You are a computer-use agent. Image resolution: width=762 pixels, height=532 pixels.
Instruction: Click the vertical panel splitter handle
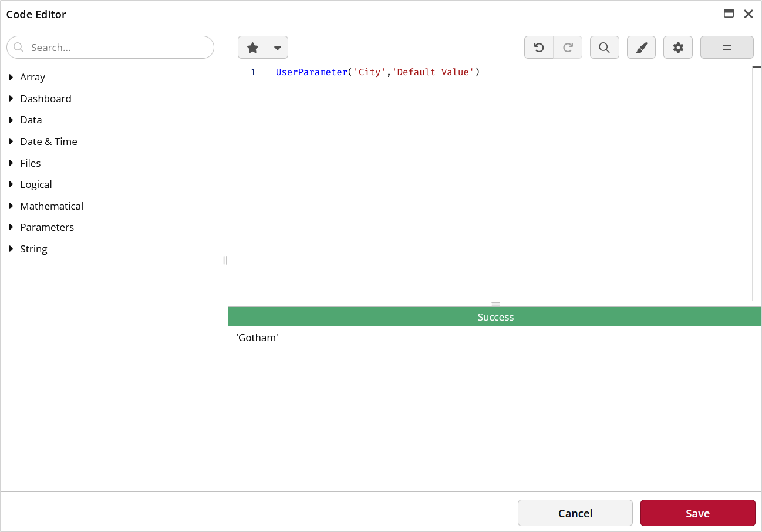coord(225,260)
